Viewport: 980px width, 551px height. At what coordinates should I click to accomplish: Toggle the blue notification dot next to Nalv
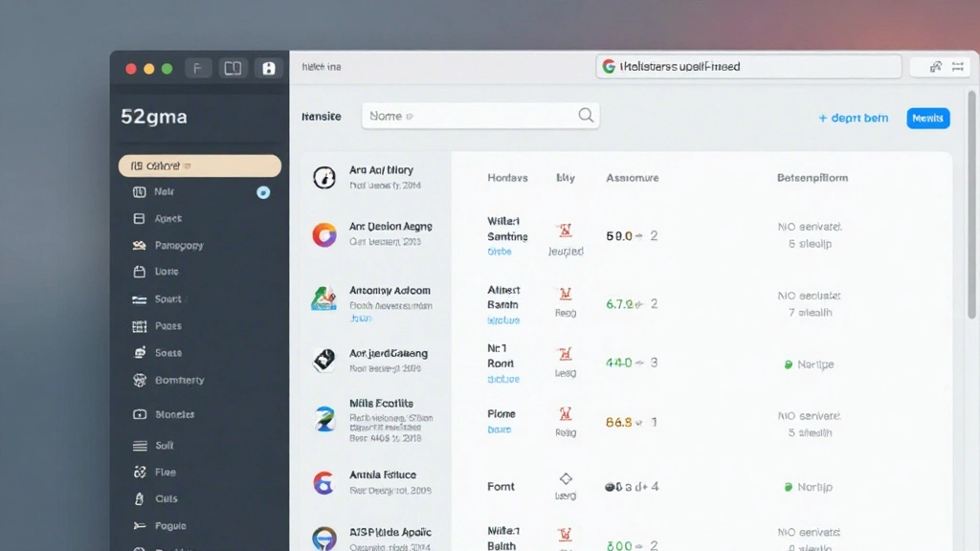coord(263,191)
